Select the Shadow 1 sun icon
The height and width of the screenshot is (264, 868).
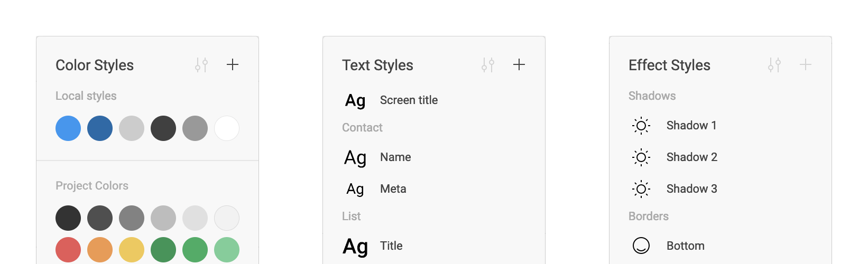641,126
